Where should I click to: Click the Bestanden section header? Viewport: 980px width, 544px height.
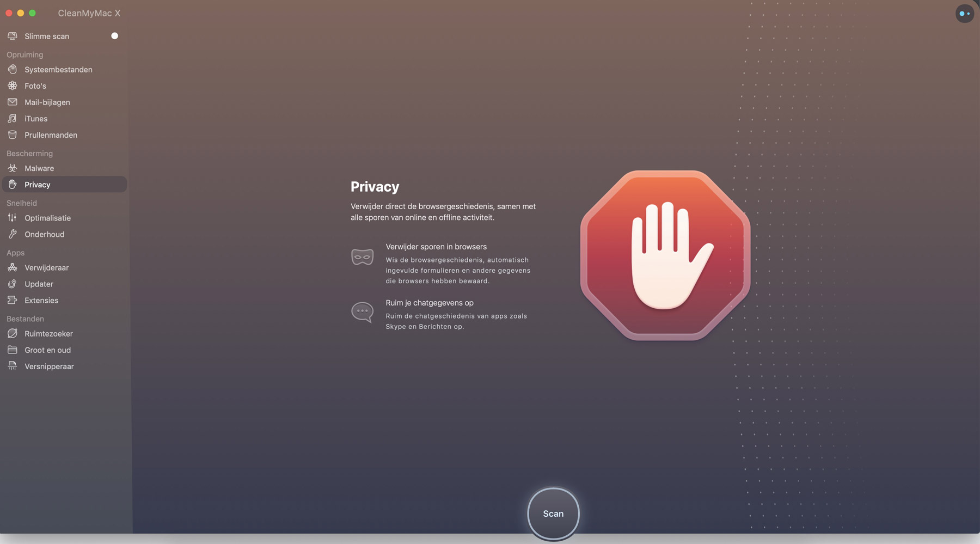[25, 319]
